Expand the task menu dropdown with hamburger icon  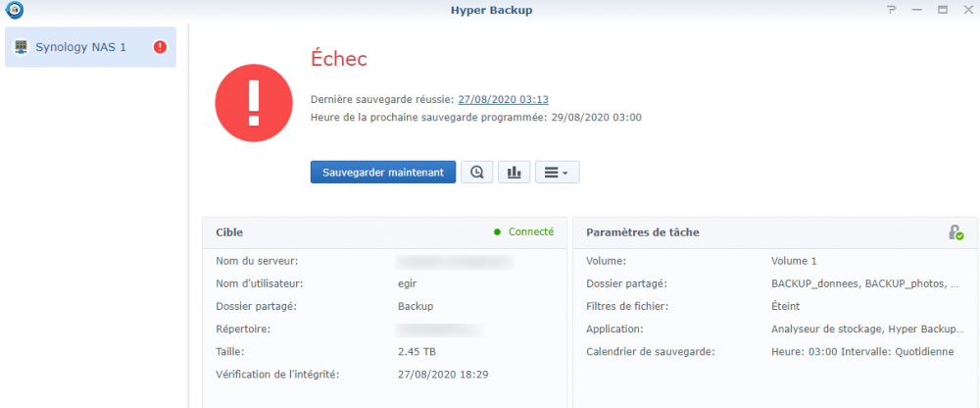[557, 172]
